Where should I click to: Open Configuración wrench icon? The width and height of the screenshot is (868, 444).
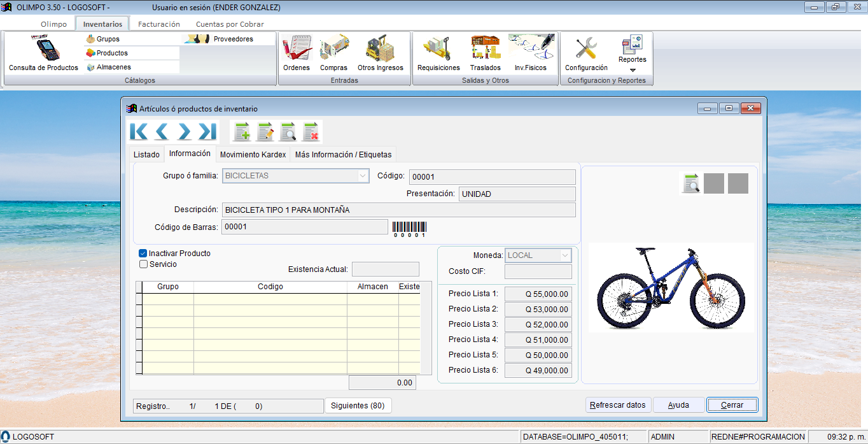tap(586, 48)
